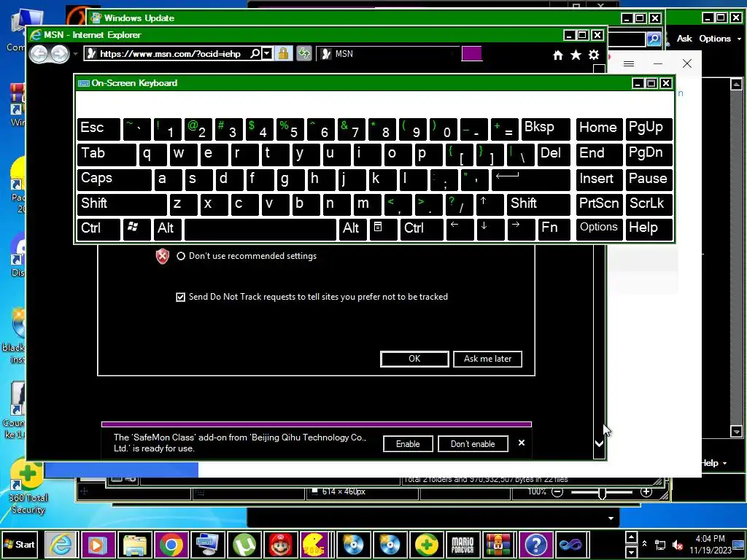Viewport: 747px width, 560px height.
Task: Open Windows Media Player from the taskbar
Action: 98,544
